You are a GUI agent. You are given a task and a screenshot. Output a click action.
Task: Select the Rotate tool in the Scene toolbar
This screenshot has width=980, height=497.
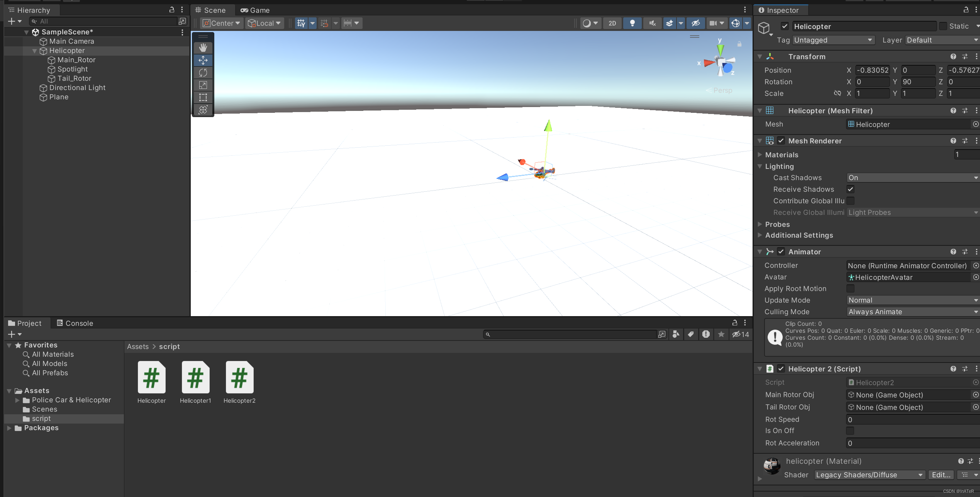point(203,73)
